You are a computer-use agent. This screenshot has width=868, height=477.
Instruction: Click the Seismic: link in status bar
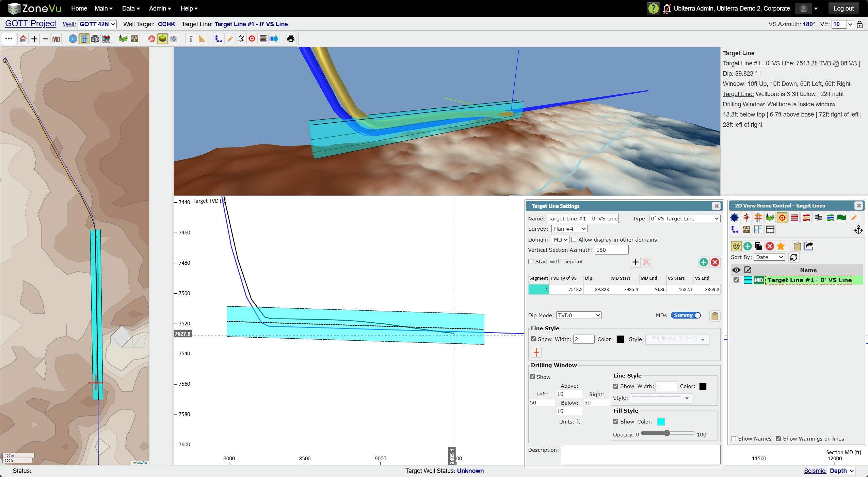[x=815, y=471]
